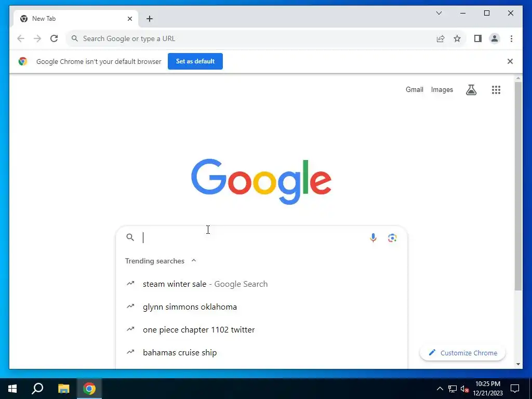The height and width of the screenshot is (399, 532).
Task: Start a voice search with microphone icon
Action: [x=373, y=238]
